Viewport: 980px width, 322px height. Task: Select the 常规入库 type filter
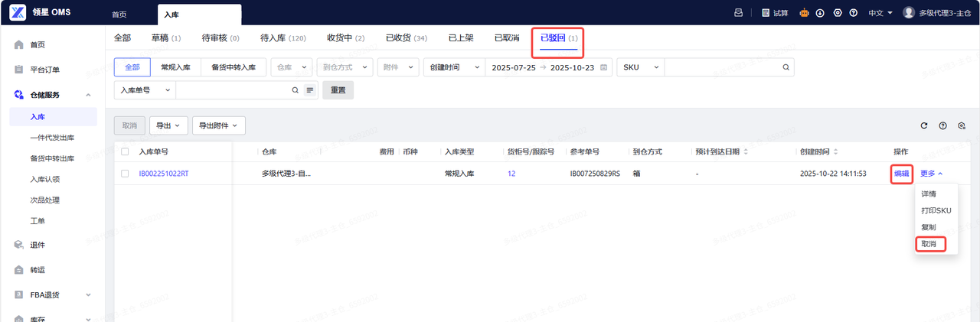[x=175, y=67]
